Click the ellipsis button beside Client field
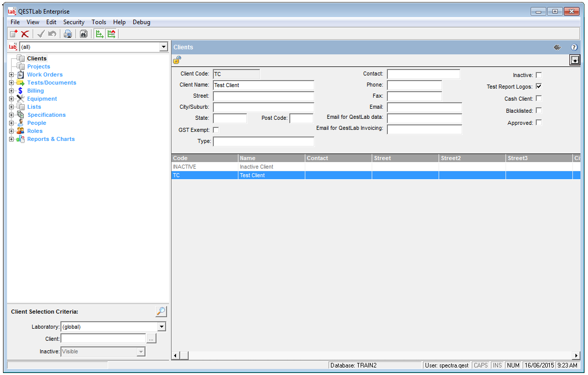Viewport: 588px width, 375px height. (x=151, y=339)
